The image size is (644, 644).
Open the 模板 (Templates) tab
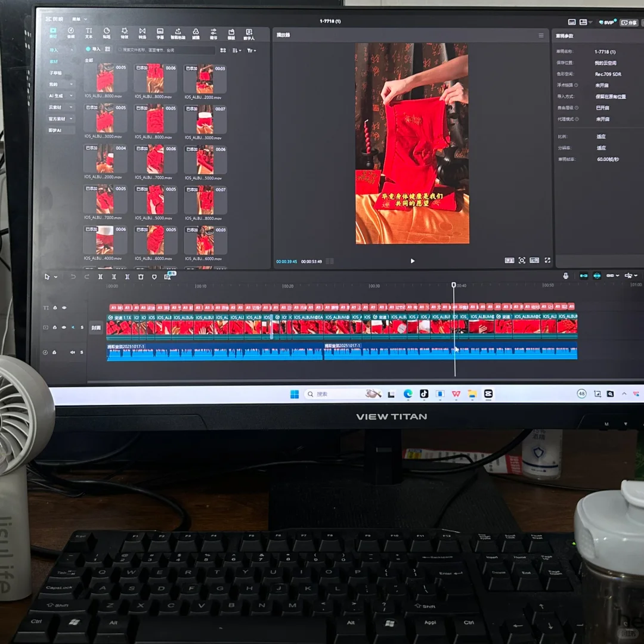pos(231,34)
